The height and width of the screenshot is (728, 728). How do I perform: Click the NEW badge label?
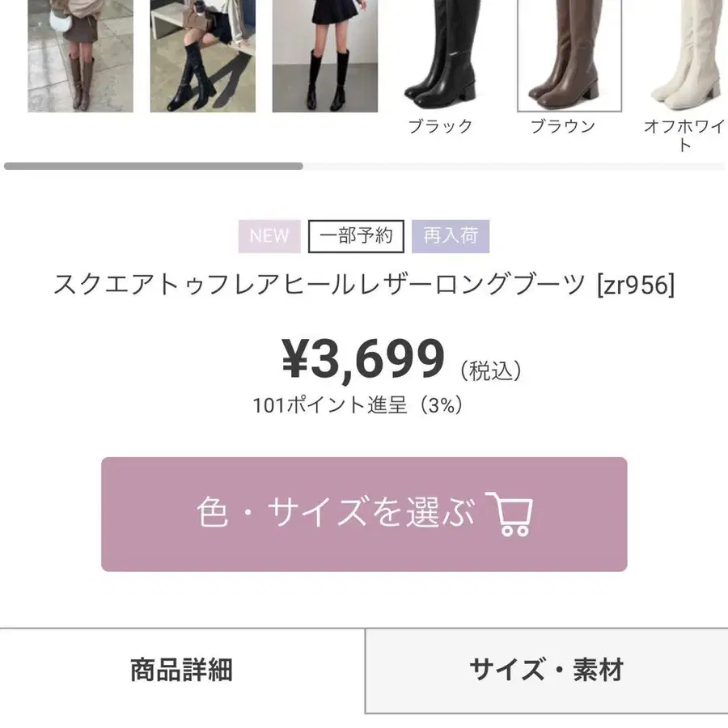click(x=269, y=236)
